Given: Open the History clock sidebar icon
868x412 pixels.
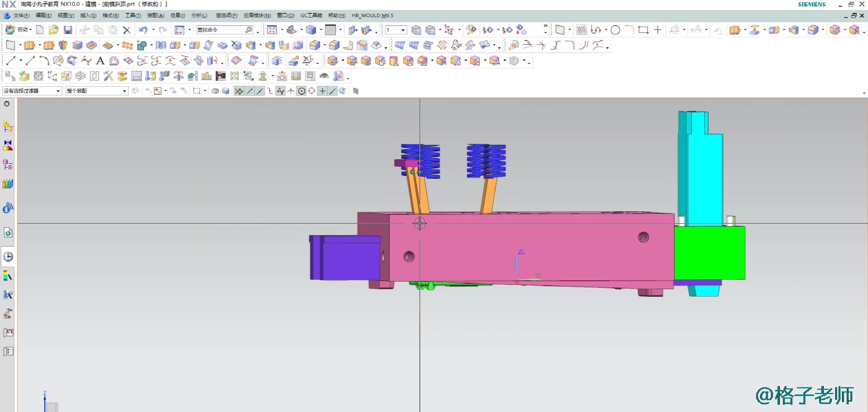Looking at the screenshot, I should pos(8,257).
